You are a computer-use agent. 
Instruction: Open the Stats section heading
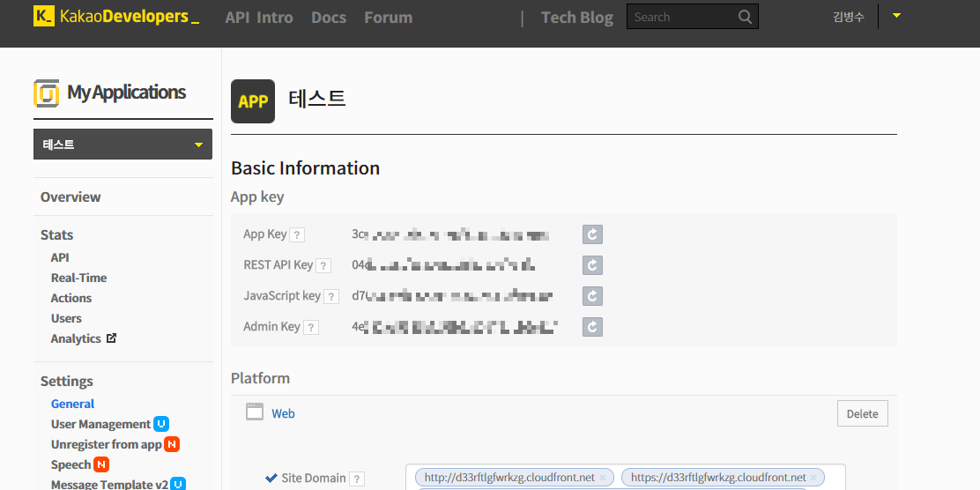tap(57, 235)
